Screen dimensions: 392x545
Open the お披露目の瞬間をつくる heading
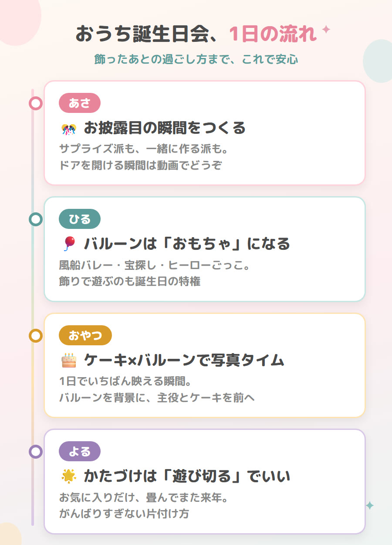pyautogui.click(x=165, y=128)
